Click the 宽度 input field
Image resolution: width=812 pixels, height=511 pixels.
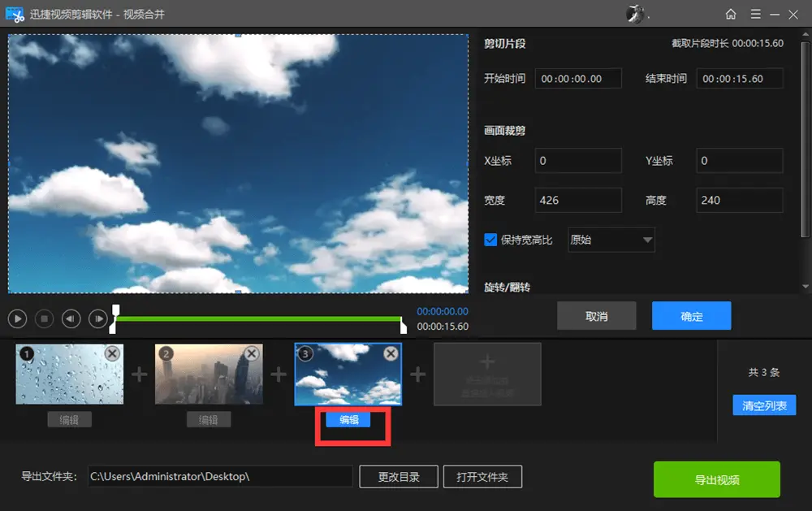point(578,200)
